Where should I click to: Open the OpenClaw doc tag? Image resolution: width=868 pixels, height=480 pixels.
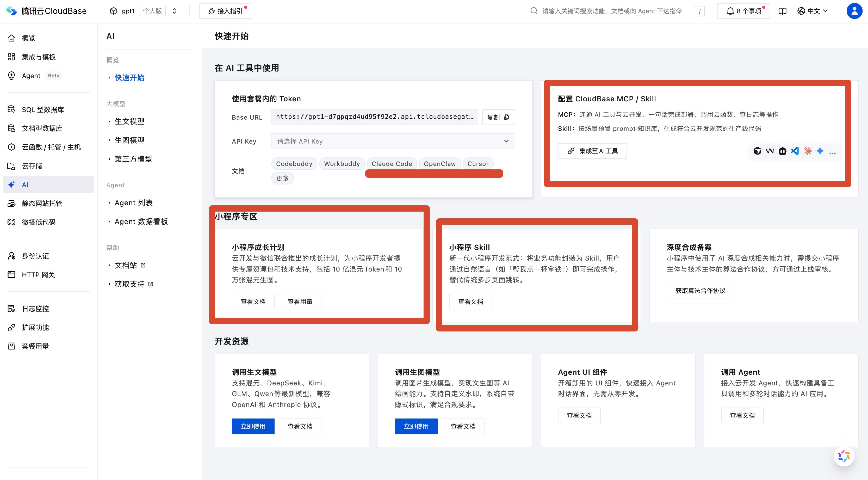(439, 164)
